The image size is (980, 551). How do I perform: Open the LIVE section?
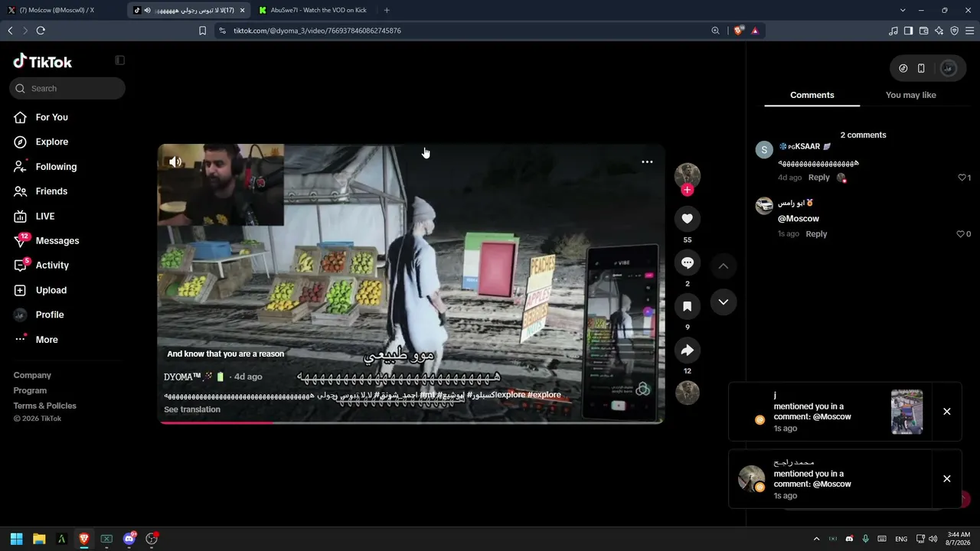(44, 217)
